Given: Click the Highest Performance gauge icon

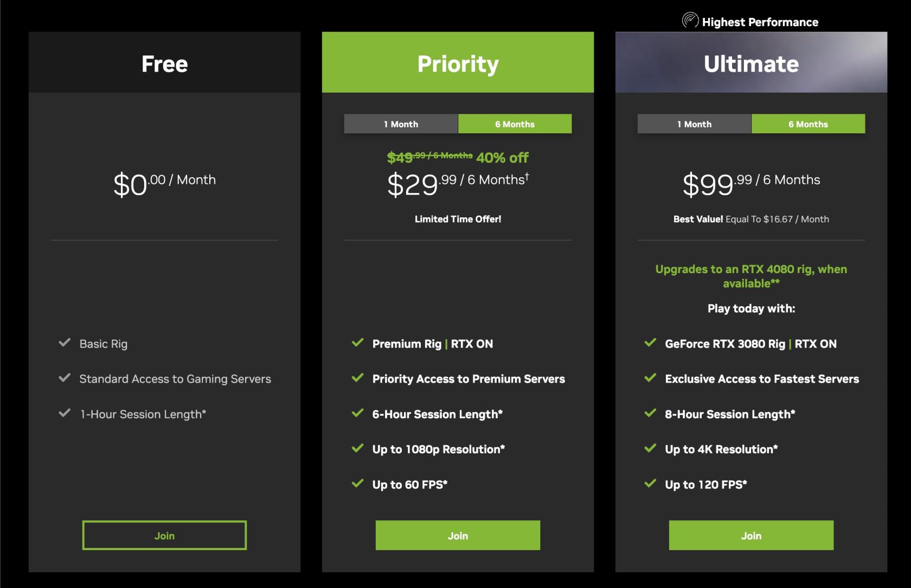Looking at the screenshot, I should [x=690, y=21].
